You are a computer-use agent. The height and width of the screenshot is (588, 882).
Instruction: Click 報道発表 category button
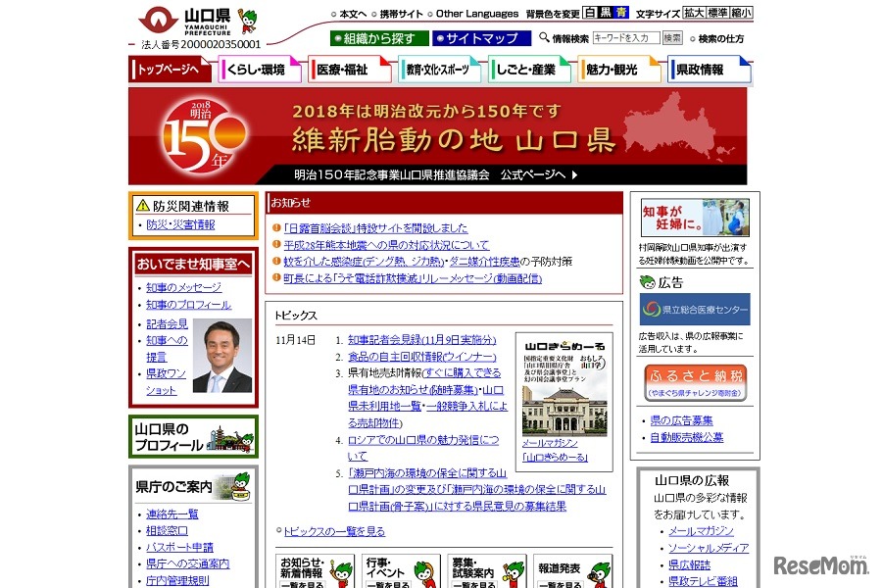click(572, 571)
